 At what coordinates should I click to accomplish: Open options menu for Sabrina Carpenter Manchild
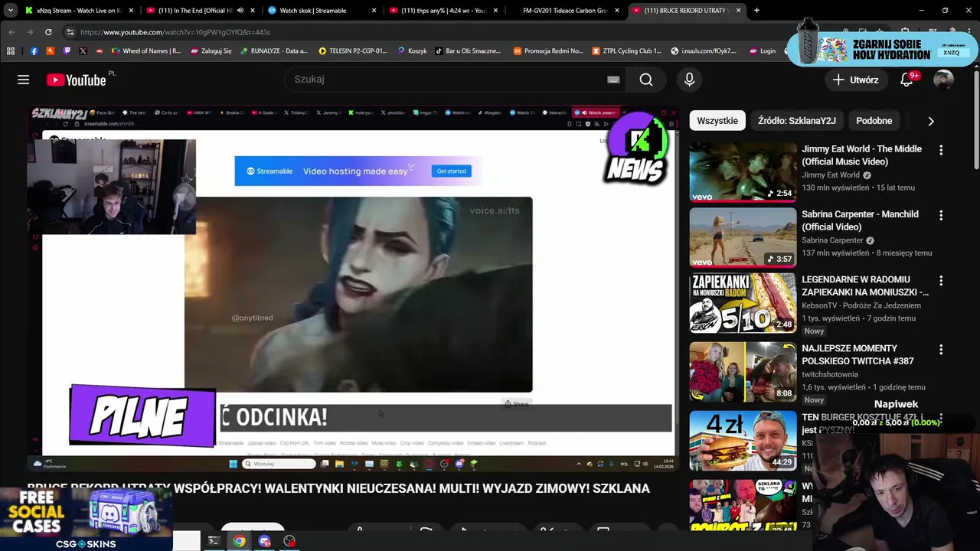coord(941,216)
